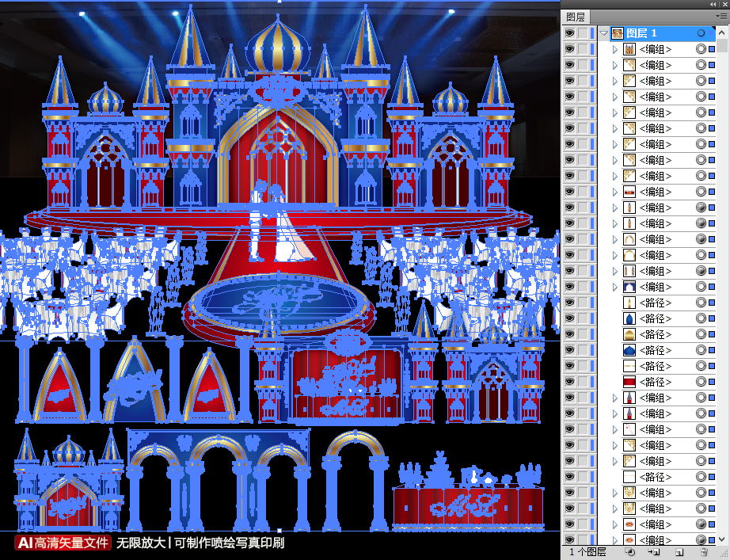The height and width of the screenshot is (560, 730).
Task: Toggle lock box for 图层 1
Action: click(x=583, y=33)
